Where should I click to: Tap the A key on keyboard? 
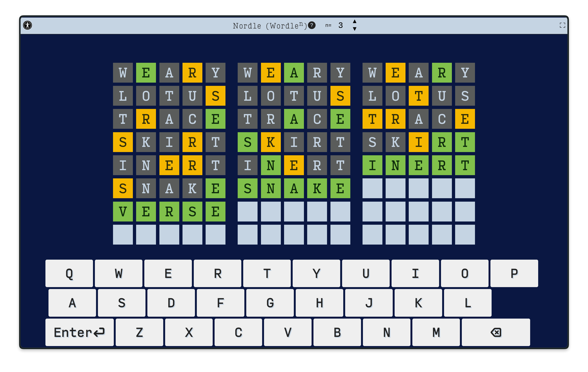tap(72, 303)
